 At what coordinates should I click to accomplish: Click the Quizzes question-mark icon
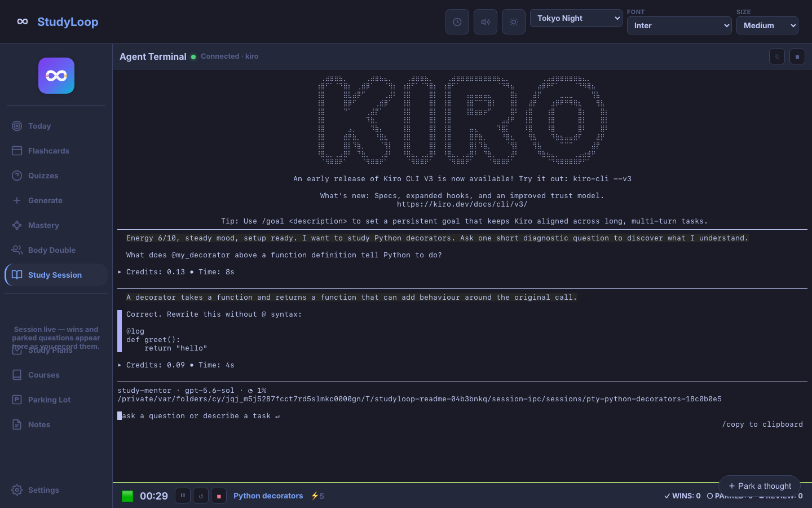[x=17, y=176]
